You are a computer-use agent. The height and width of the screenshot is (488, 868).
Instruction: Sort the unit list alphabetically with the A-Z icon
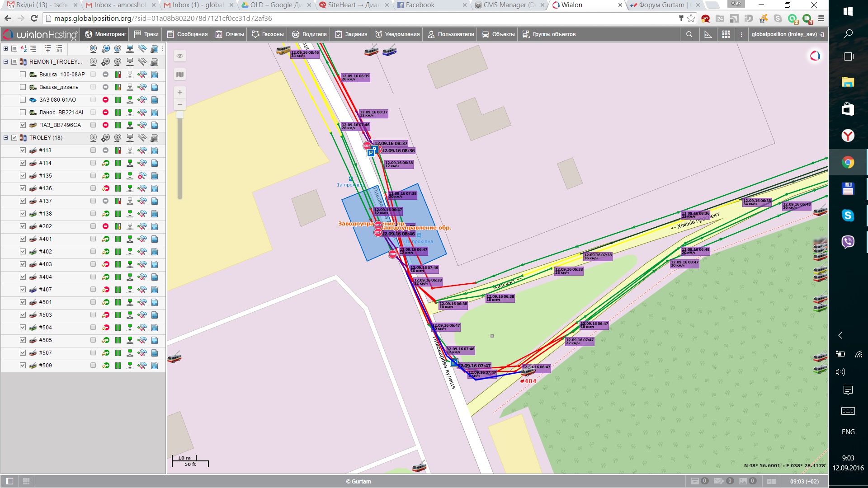click(23, 49)
